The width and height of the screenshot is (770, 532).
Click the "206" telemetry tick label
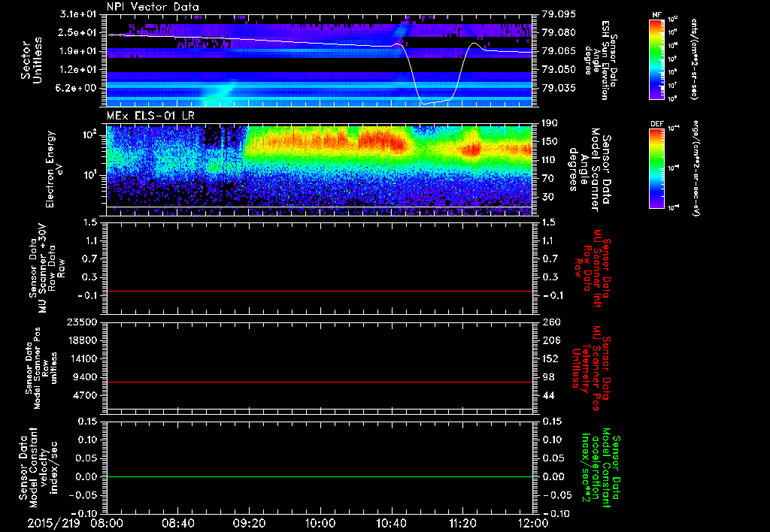(x=551, y=340)
